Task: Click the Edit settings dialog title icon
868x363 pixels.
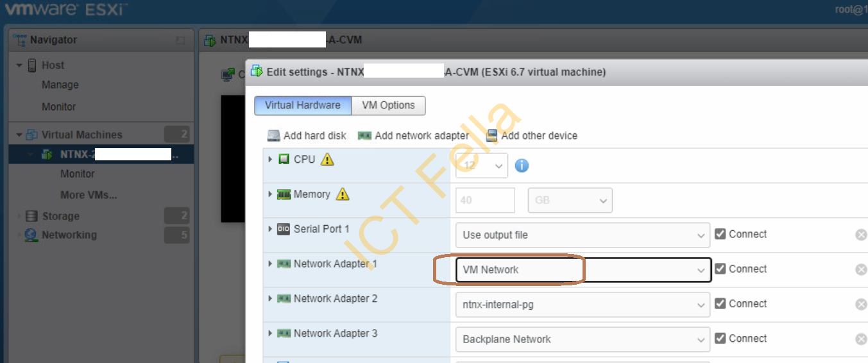Action: (257, 71)
